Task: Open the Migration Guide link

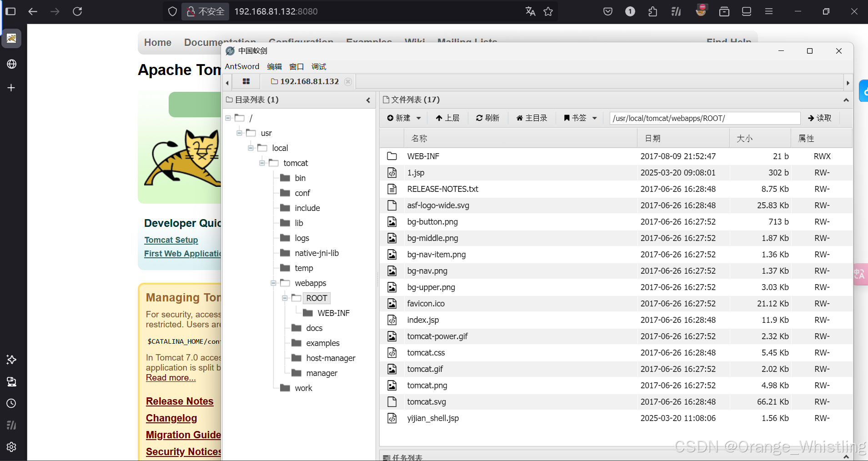Action: (183, 435)
